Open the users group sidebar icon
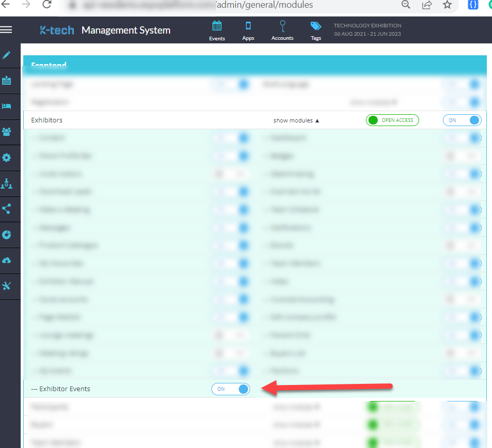 [7, 132]
